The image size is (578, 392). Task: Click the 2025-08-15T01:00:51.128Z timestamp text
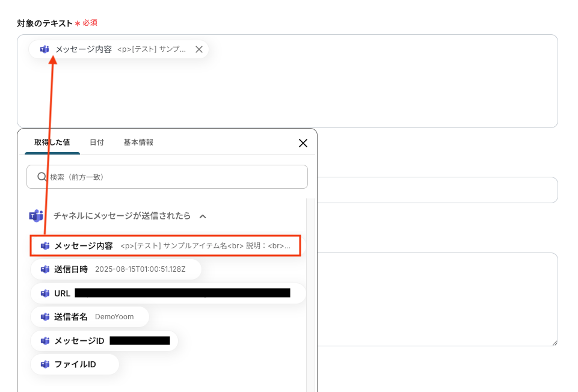[140, 269]
